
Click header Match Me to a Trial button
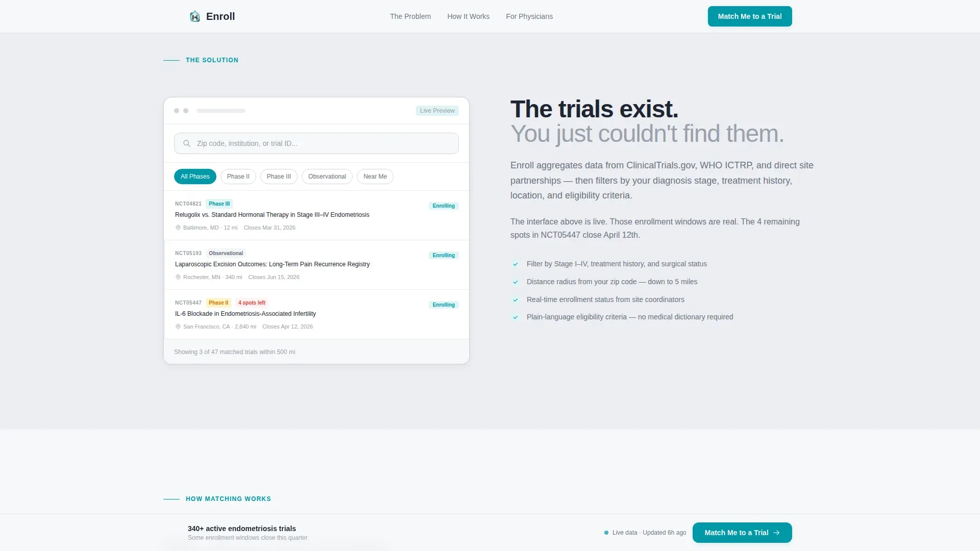pos(750,16)
